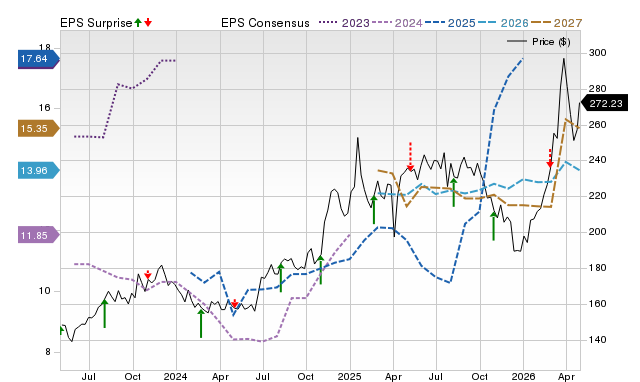Viewport: 640px width, 382px height.
Task: Click green surprise arrow near August 2024
Action: tap(281, 278)
